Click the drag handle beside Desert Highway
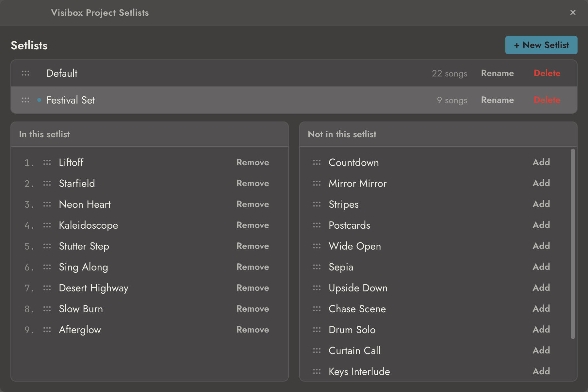The height and width of the screenshot is (392, 588). [47, 288]
